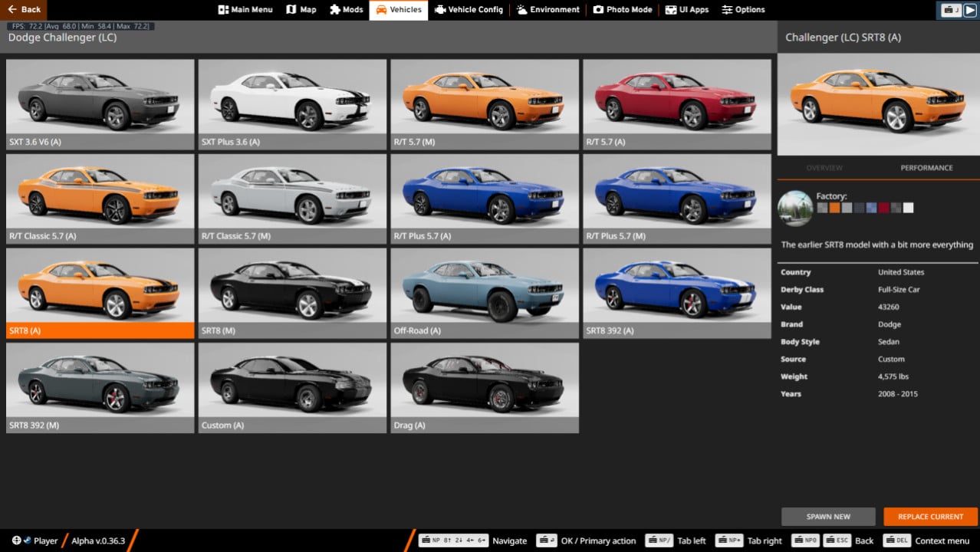Click the Body Style Sedan value

889,342
